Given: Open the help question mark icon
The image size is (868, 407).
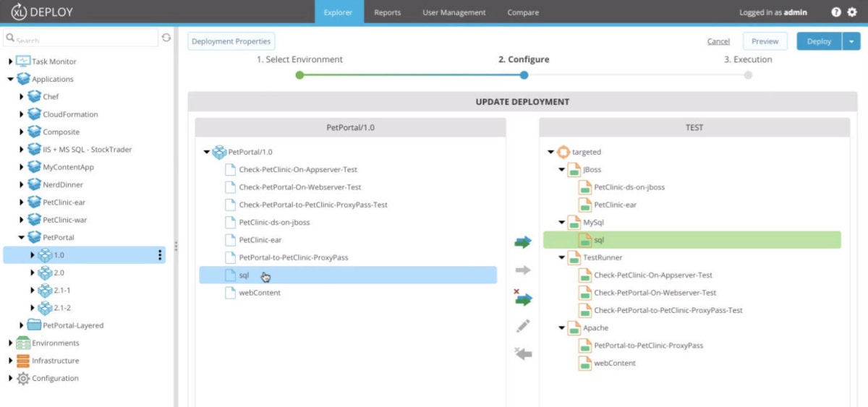Looking at the screenshot, I should pos(836,12).
